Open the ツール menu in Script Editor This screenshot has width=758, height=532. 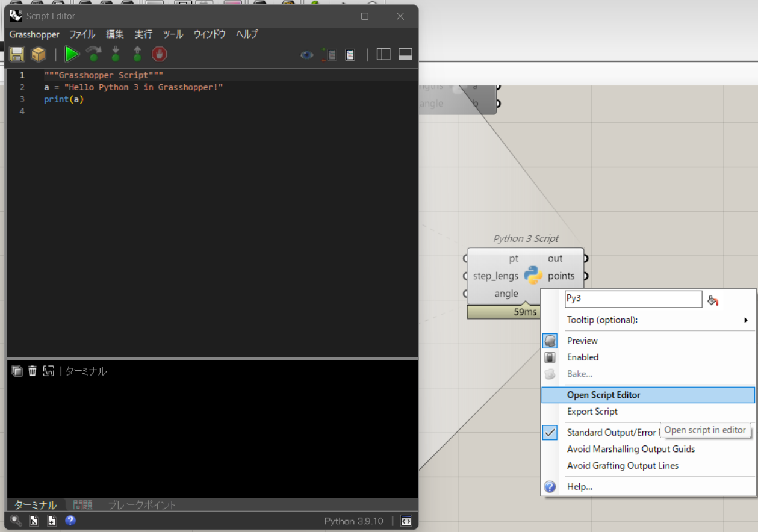[x=173, y=34]
